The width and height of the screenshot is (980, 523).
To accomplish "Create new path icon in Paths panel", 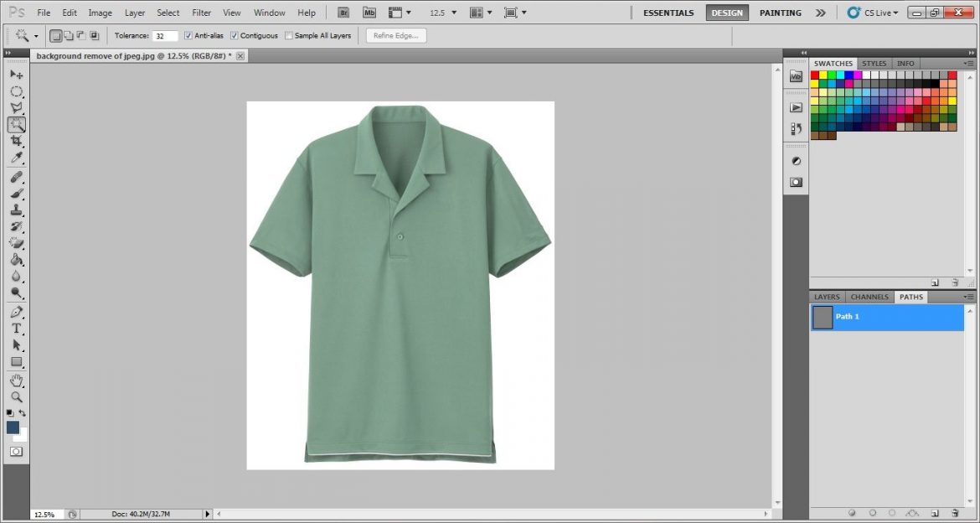I will pyautogui.click(x=935, y=514).
